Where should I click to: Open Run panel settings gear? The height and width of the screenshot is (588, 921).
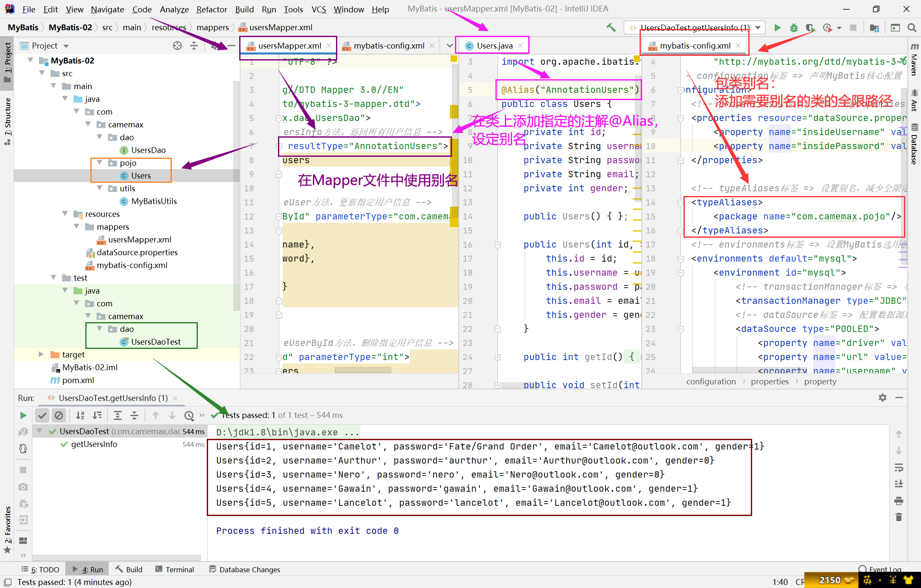[883, 398]
